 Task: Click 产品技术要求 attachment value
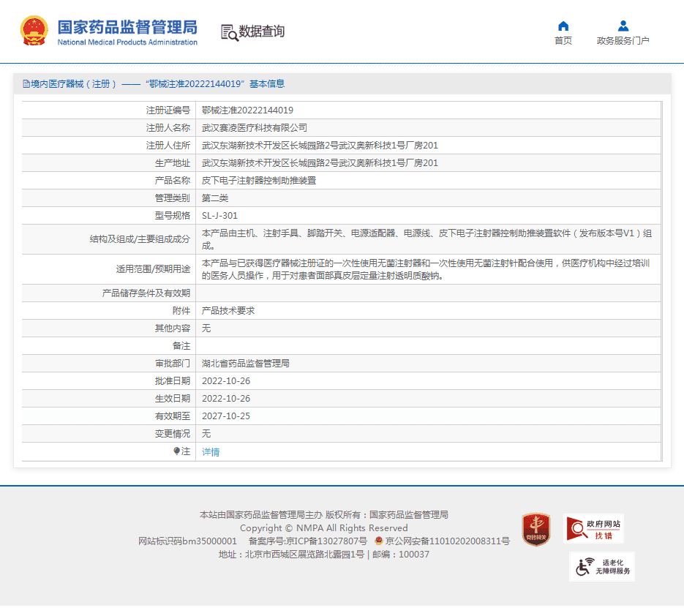[228, 311]
